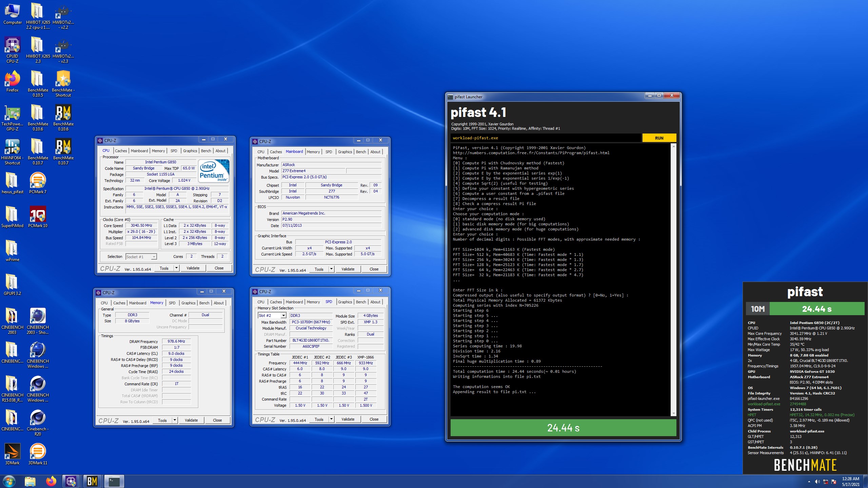
Task: Expand Tools arrow in CPU-Z CPU window
Action: tap(176, 268)
